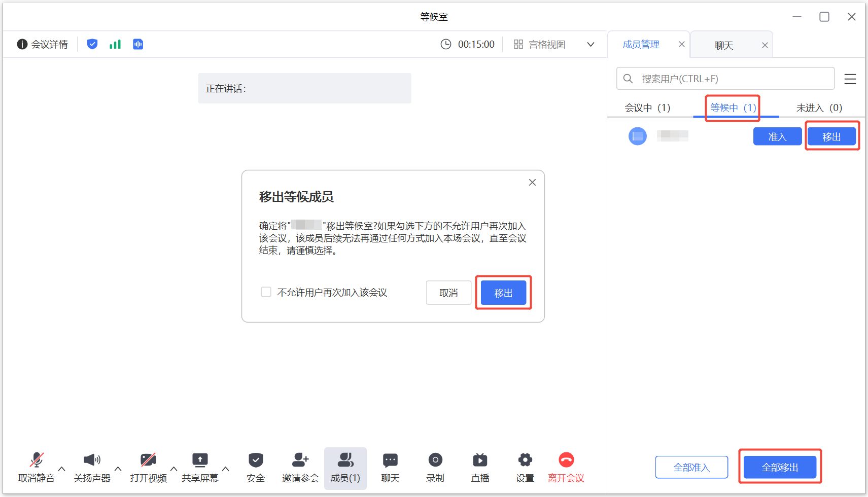
Task: Click the 搜索用户 search field
Action: 731,79
